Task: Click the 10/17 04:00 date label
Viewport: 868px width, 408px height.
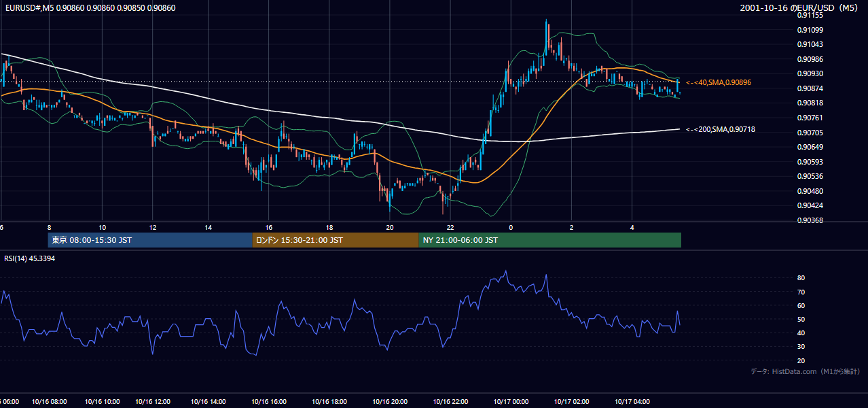Action: click(632, 401)
